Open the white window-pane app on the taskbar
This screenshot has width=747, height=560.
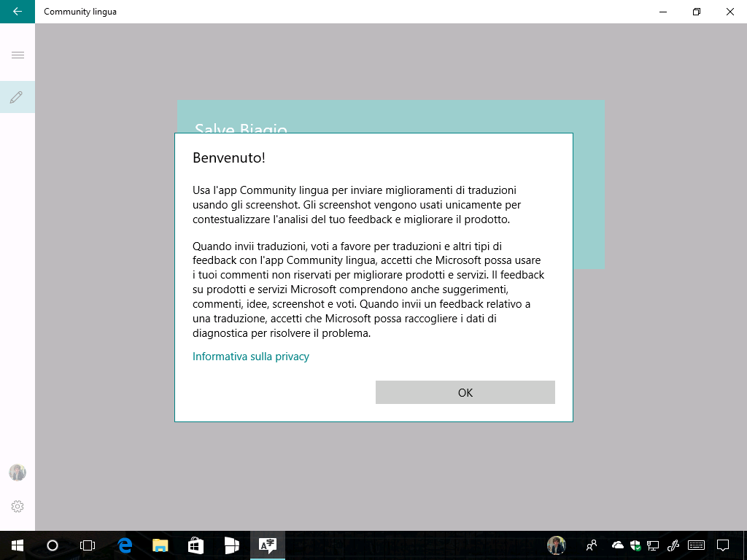coord(232,545)
